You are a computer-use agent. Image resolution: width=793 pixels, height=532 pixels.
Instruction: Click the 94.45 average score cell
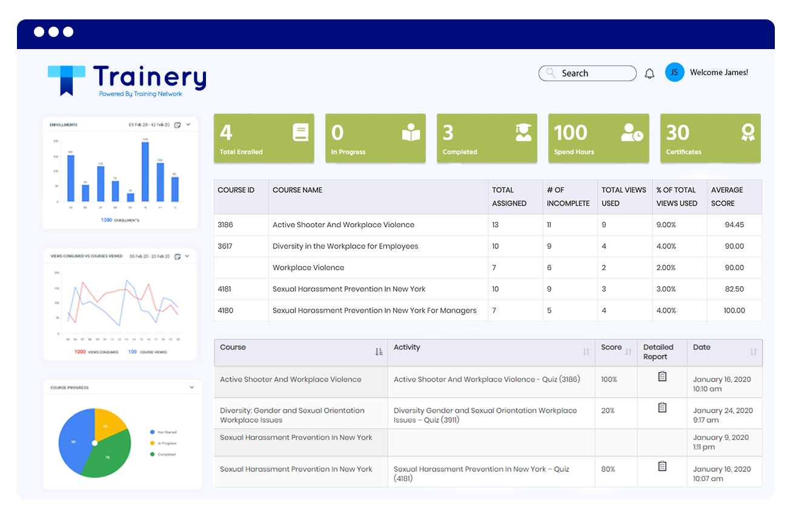point(735,225)
